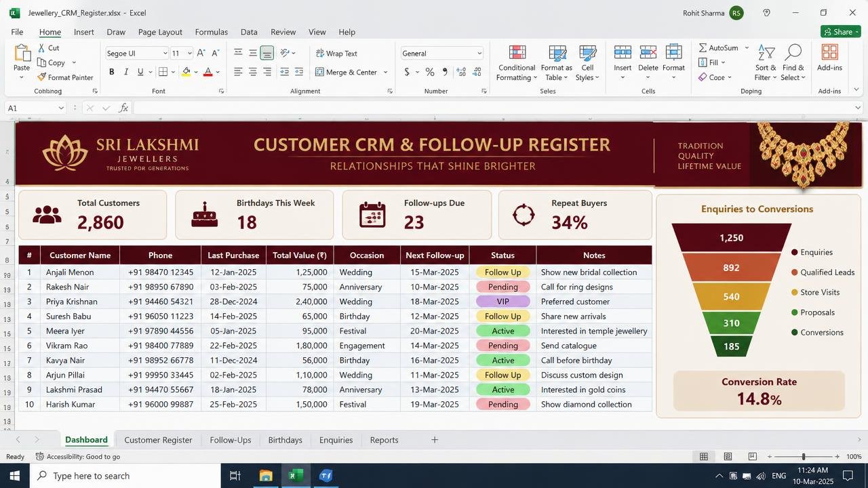
Task: Open the Page Layout ribbon tab
Action: click(160, 32)
